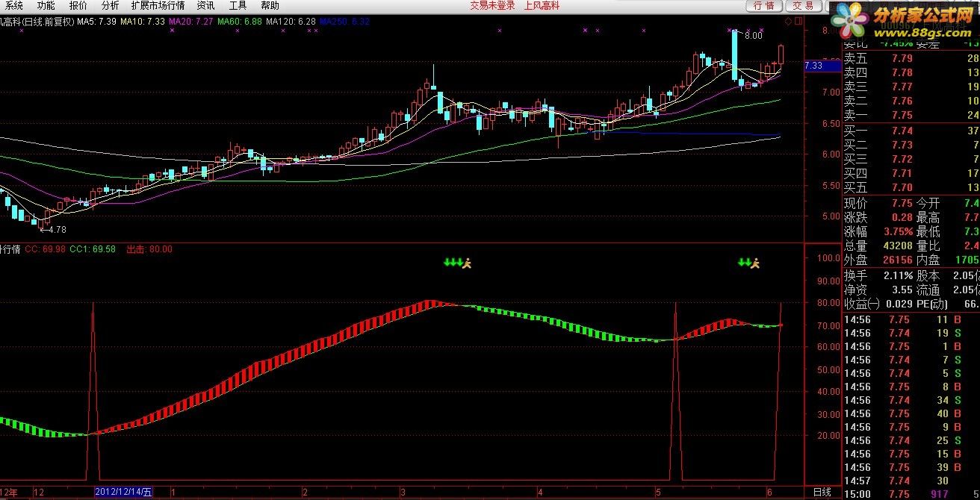
Task: Click the green down arrows before second running man
Action: 744,263
